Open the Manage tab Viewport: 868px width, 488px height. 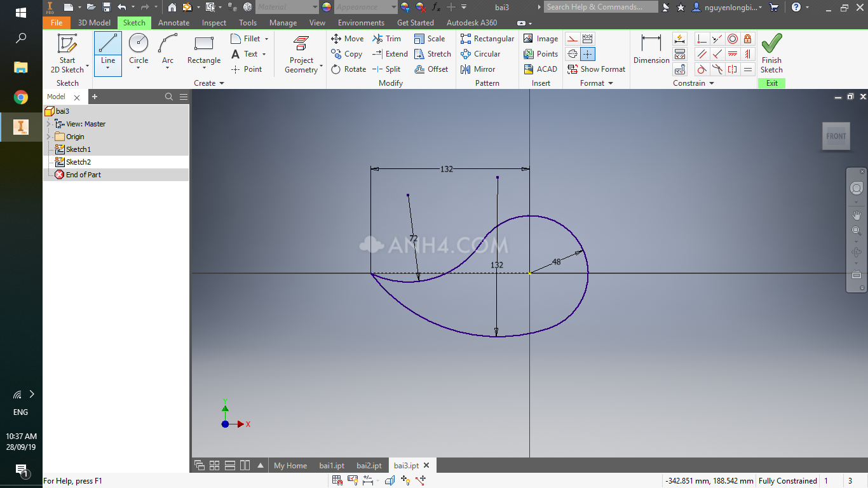[x=283, y=22]
